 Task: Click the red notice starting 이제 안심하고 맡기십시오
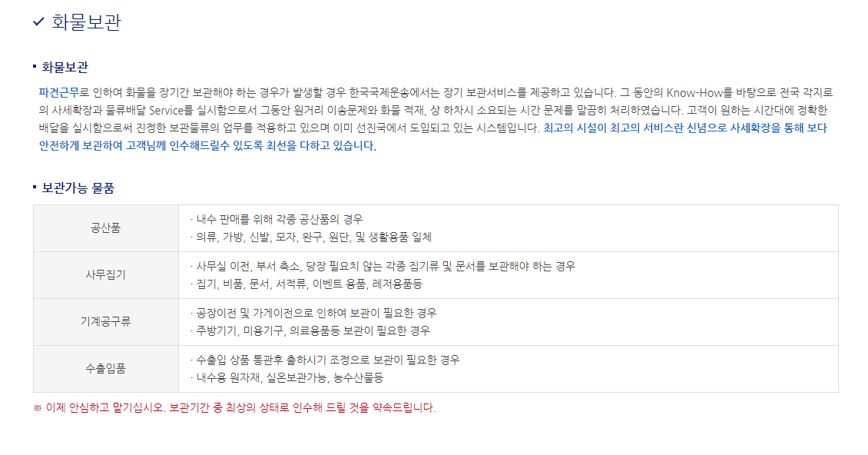pos(235,408)
